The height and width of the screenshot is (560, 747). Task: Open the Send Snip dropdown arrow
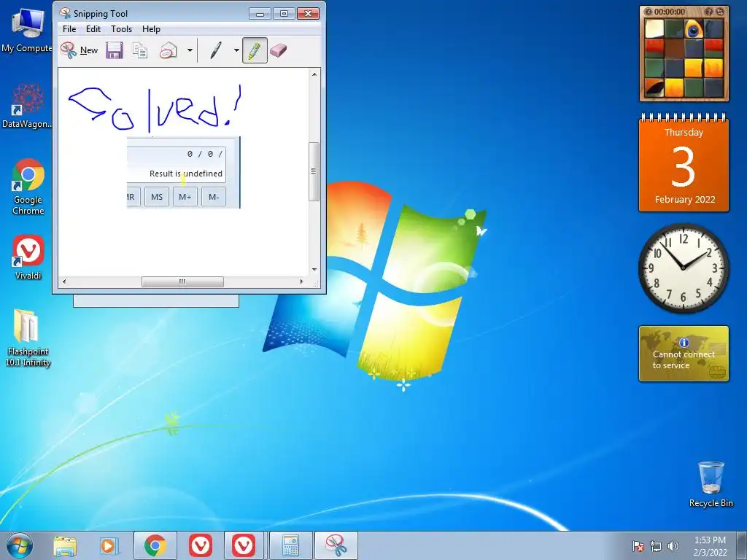pos(190,50)
